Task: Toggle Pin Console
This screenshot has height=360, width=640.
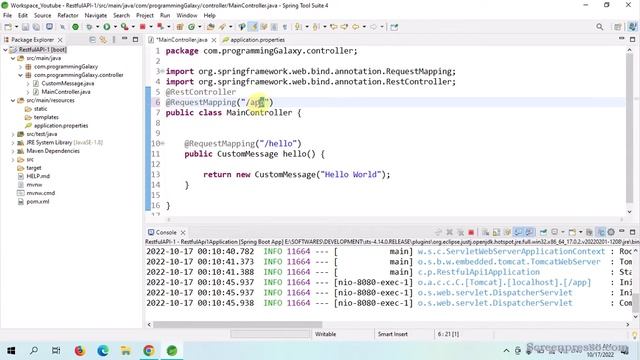Action: point(543,232)
